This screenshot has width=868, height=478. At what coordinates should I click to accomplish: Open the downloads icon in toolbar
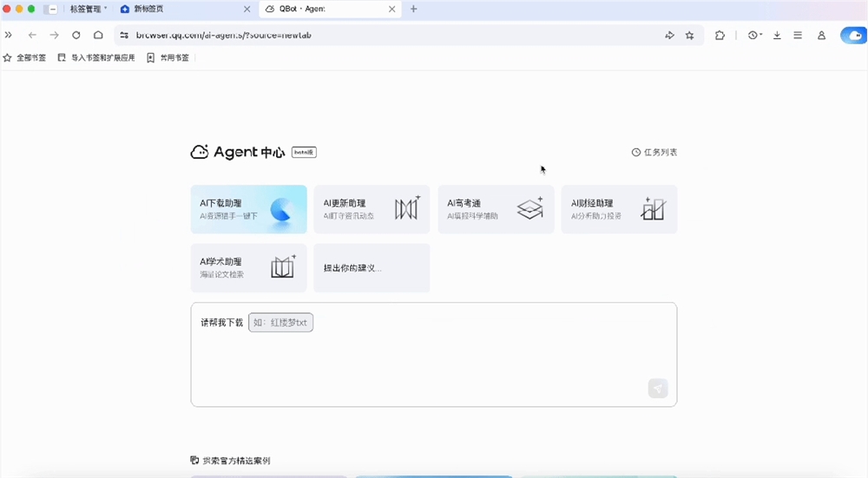[777, 36]
